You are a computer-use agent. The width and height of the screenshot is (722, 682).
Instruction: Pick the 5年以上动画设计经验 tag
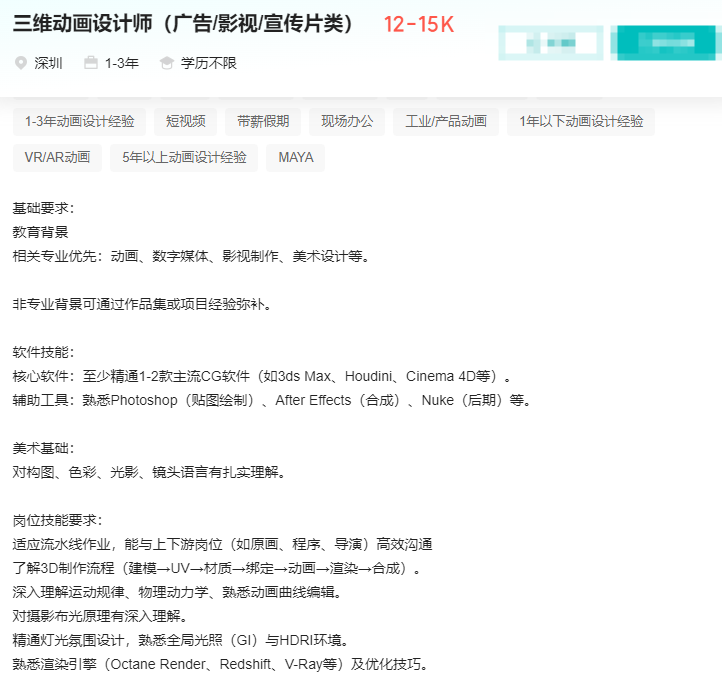pos(184,157)
